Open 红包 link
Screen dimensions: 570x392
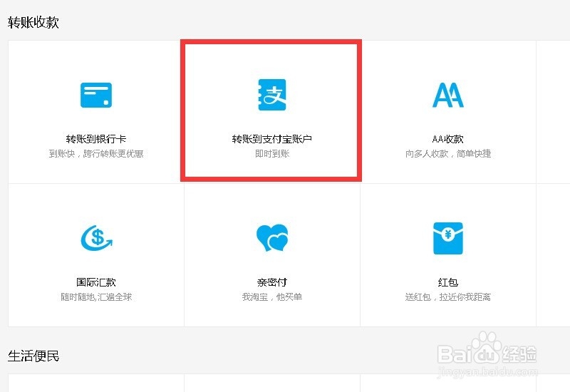pos(448,282)
